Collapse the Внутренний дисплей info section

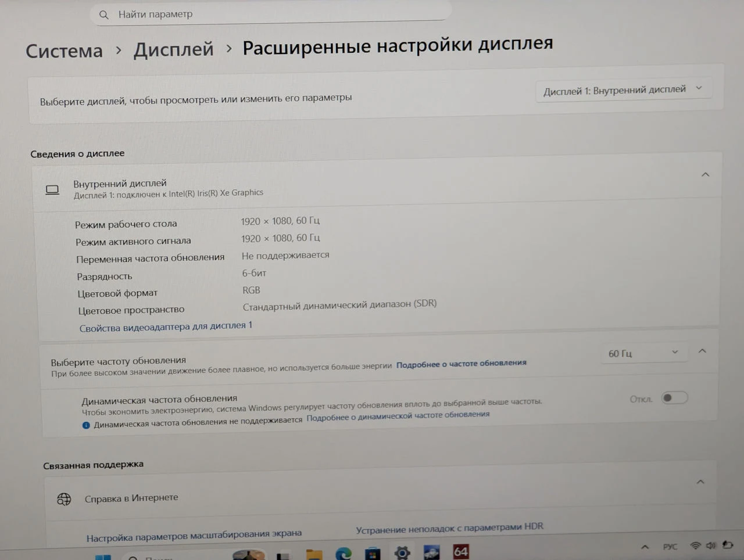(x=705, y=174)
